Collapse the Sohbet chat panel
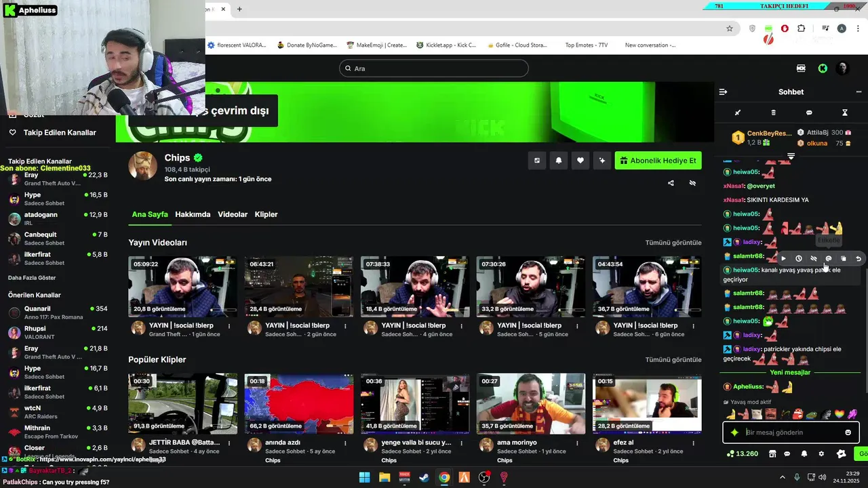The image size is (868, 488). [x=723, y=91]
